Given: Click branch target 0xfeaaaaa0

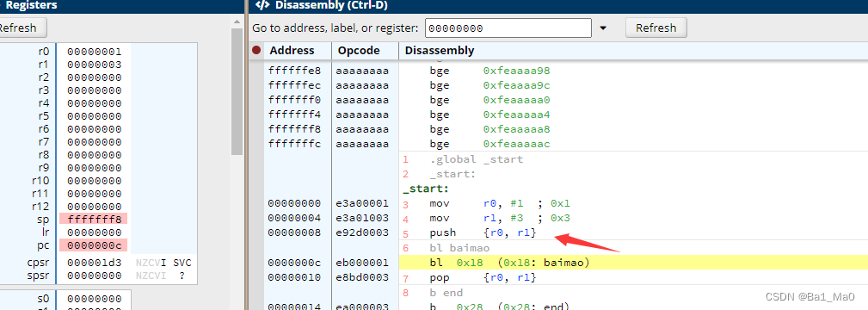Looking at the screenshot, I should 516,101.
